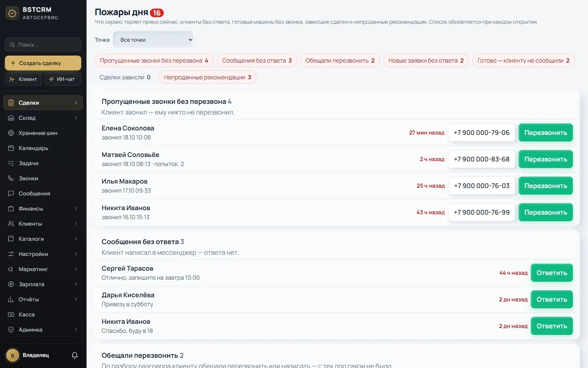Click the Настройки sliders icon

tap(11, 254)
